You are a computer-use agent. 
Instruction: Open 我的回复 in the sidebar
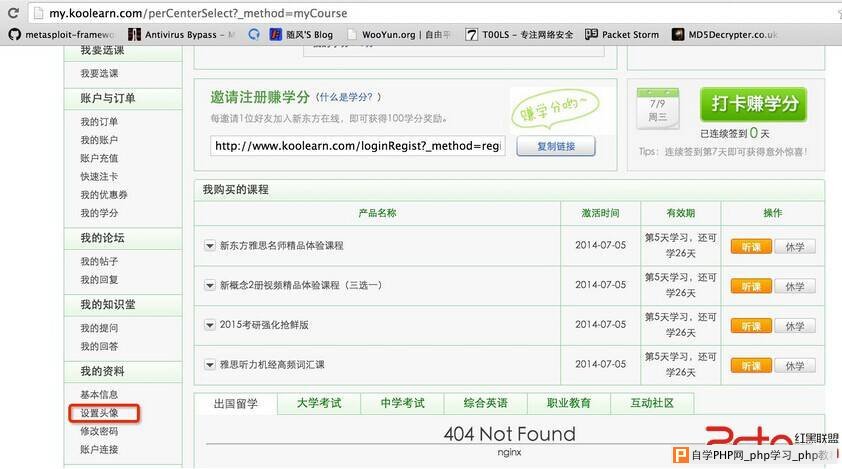pyautogui.click(x=99, y=280)
